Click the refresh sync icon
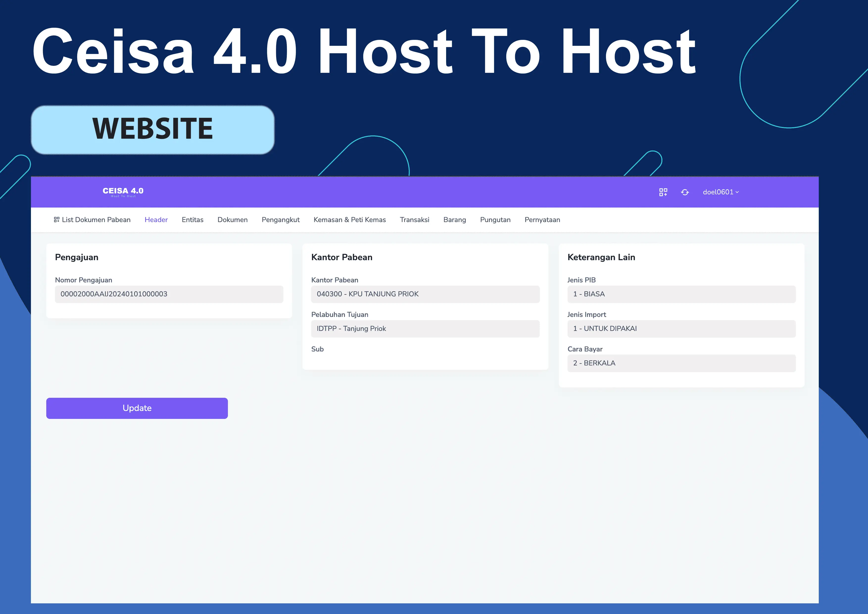Screen dimensions: 868x614 [685, 192]
